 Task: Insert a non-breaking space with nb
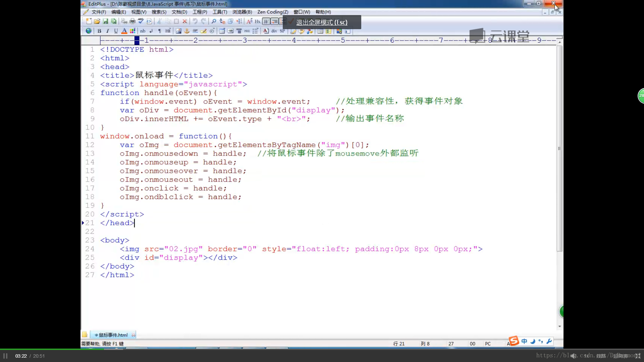(143, 31)
